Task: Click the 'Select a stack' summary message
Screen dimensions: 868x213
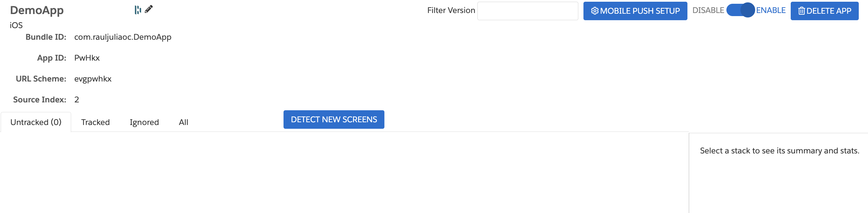Action: pyautogui.click(x=779, y=151)
